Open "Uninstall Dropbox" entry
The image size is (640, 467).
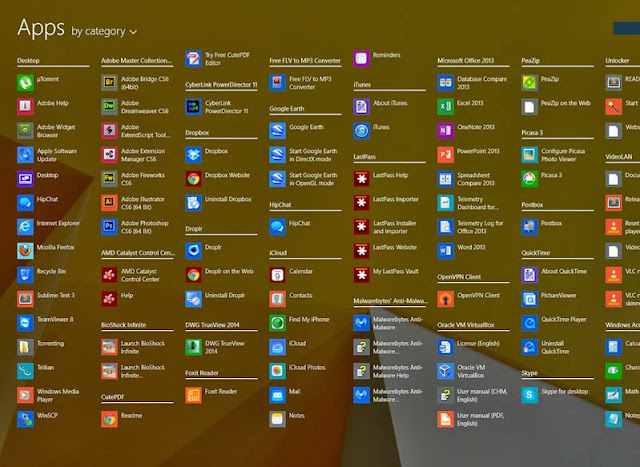click(x=219, y=203)
